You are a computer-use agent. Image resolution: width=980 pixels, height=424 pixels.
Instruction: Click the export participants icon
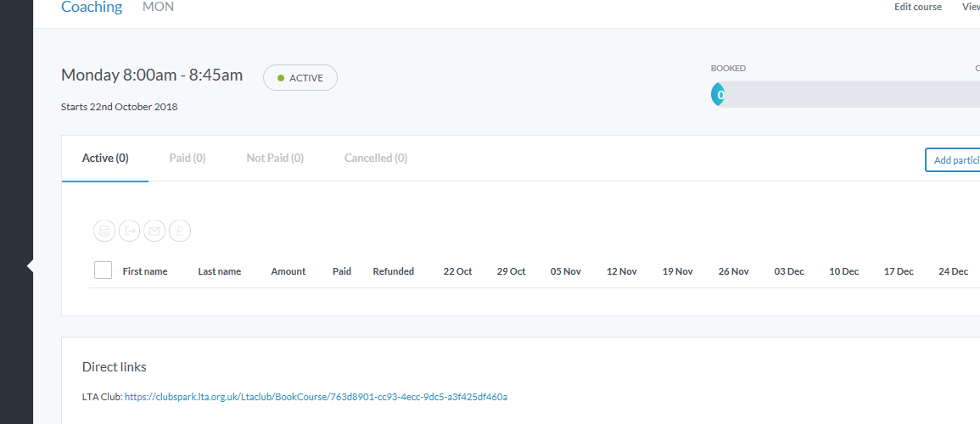point(129,230)
